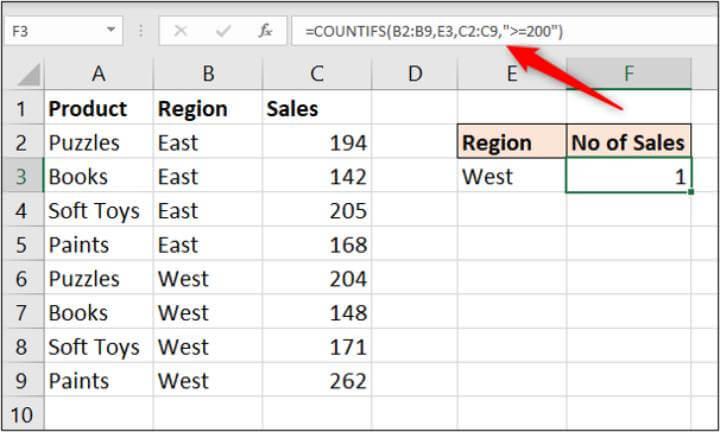Click inside the COUNTIFS formula bar
The height and width of the screenshot is (432, 720).
(x=500, y=31)
